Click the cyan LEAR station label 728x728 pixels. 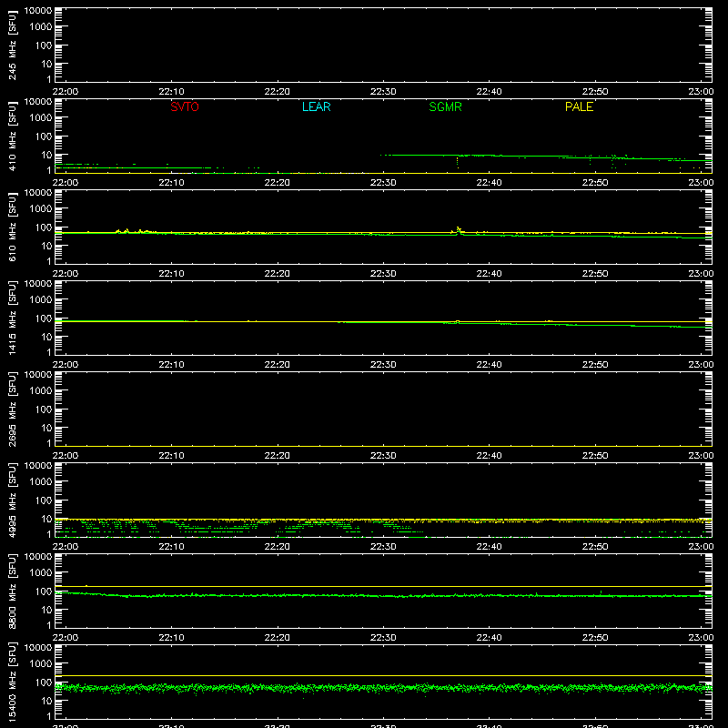[x=316, y=106]
